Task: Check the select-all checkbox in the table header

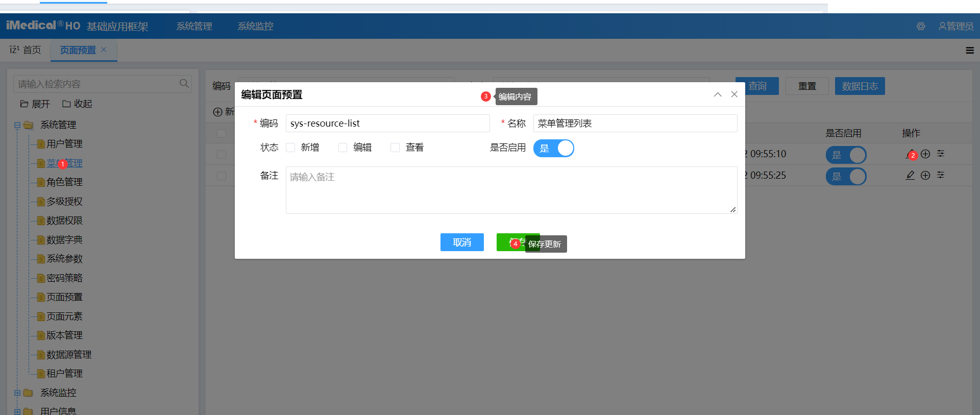Action: pyautogui.click(x=222, y=133)
